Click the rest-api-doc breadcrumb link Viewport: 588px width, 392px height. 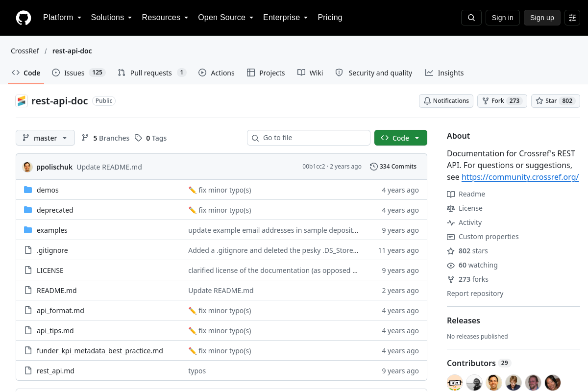pos(72,51)
